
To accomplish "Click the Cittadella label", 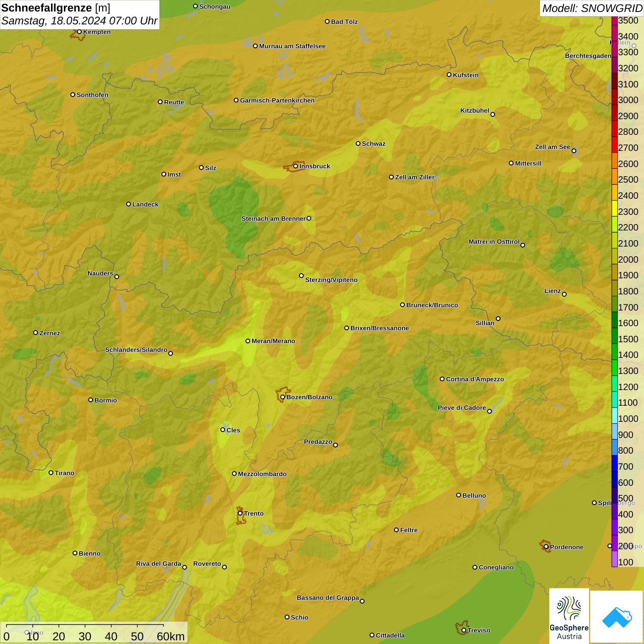I will pos(390,635).
